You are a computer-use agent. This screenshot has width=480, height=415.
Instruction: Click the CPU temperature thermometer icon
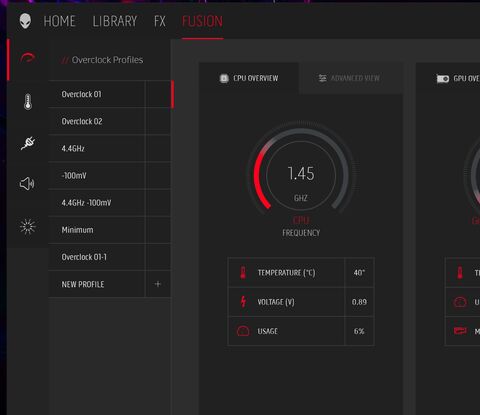click(x=243, y=272)
